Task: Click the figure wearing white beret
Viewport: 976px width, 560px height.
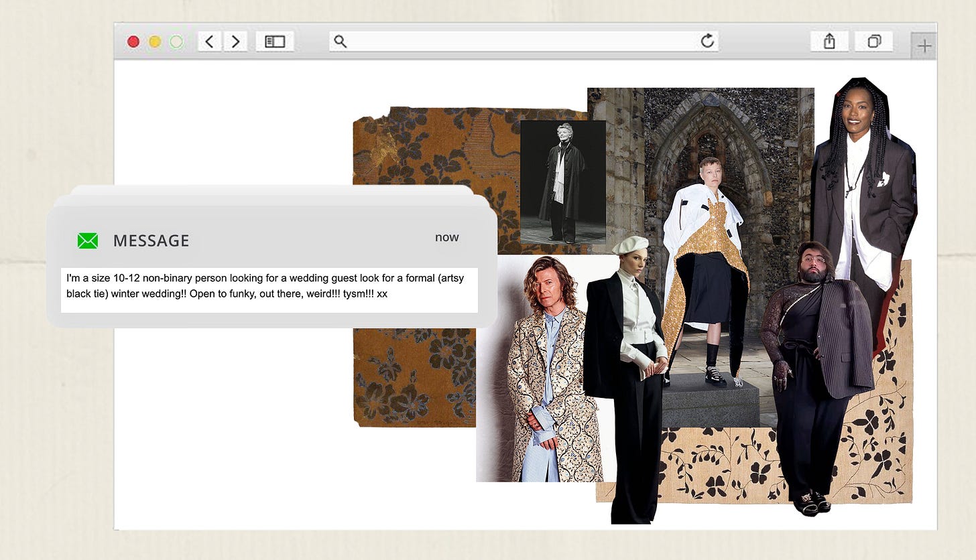Action: point(627,378)
